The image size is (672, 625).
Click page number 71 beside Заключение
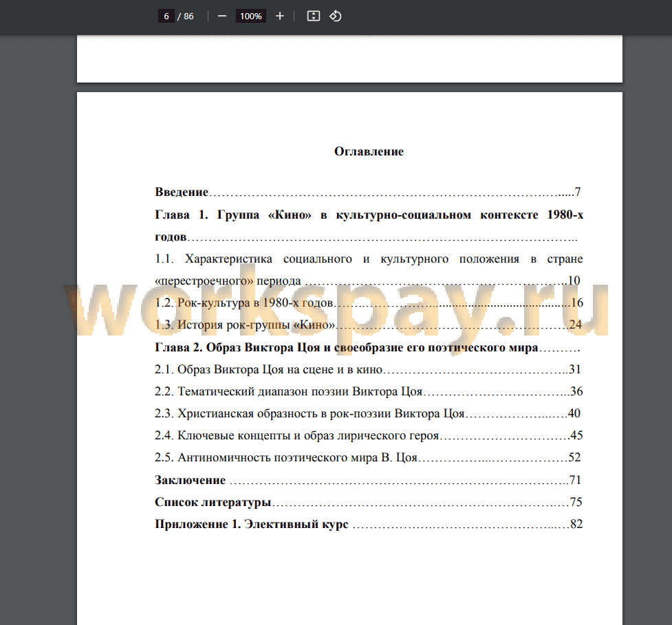[575, 480]
